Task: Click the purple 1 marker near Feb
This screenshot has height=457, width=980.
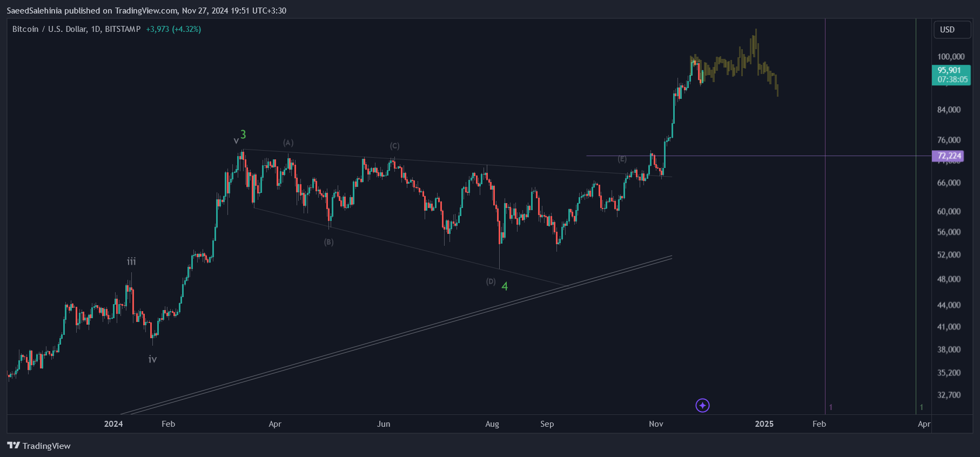Action: click(x=831, y=407)
